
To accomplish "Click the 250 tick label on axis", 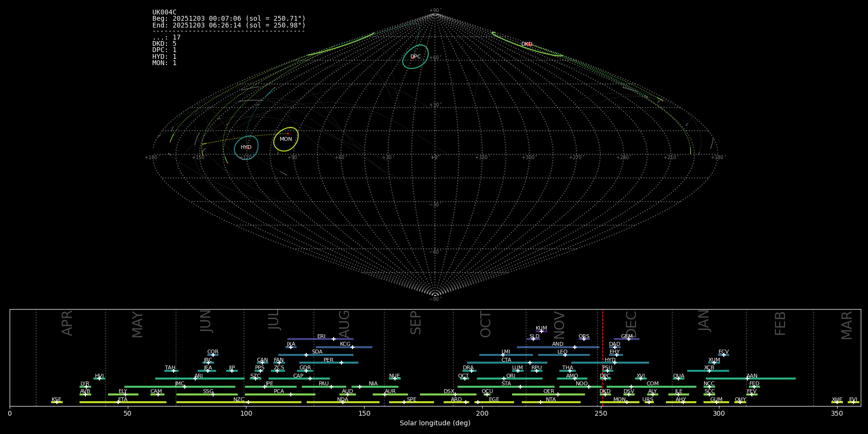I will click(601, 414).
